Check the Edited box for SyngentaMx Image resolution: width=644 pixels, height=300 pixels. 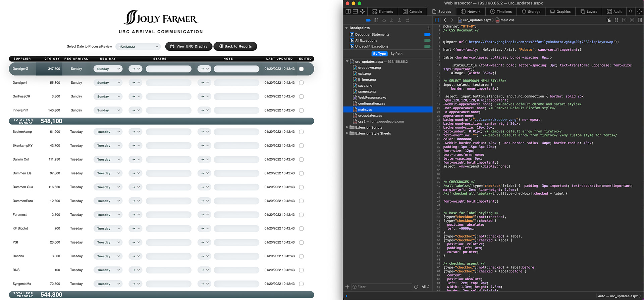[x=301, y=284]
